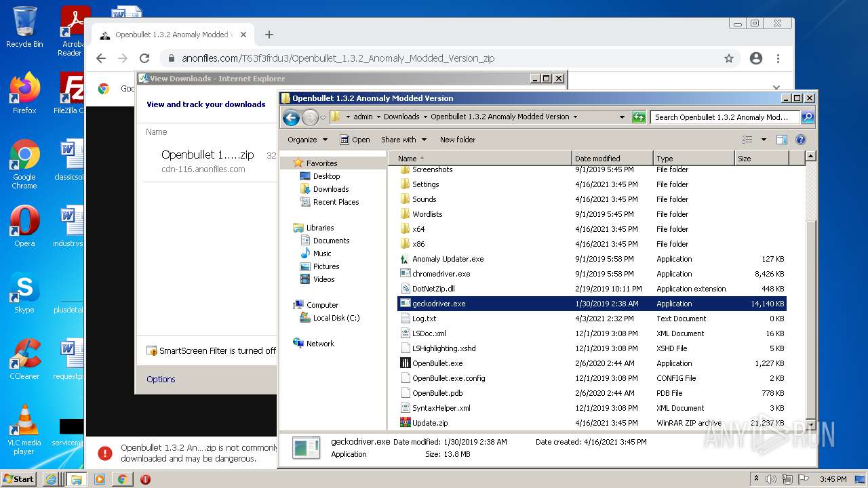Click the green refresh button beside address bar
The image size is (868, 488).
pyautogui.click(x=638, y=117)
